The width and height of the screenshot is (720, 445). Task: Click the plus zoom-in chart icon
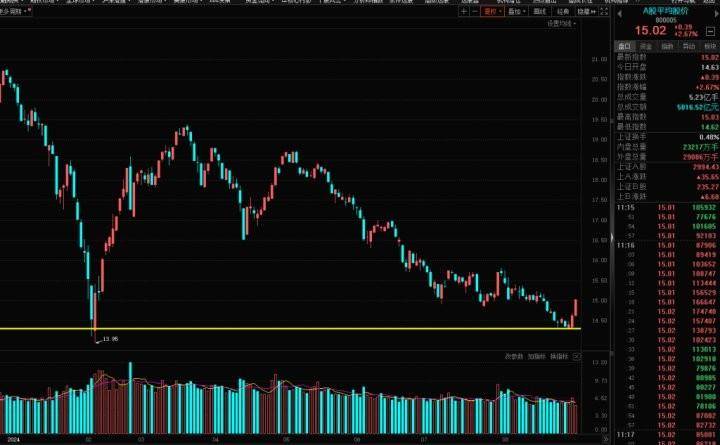tap(464, 11)
